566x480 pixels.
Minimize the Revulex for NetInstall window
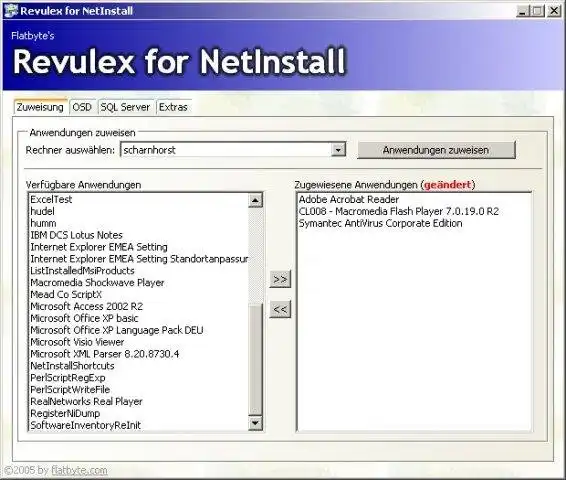coord(523,11)
